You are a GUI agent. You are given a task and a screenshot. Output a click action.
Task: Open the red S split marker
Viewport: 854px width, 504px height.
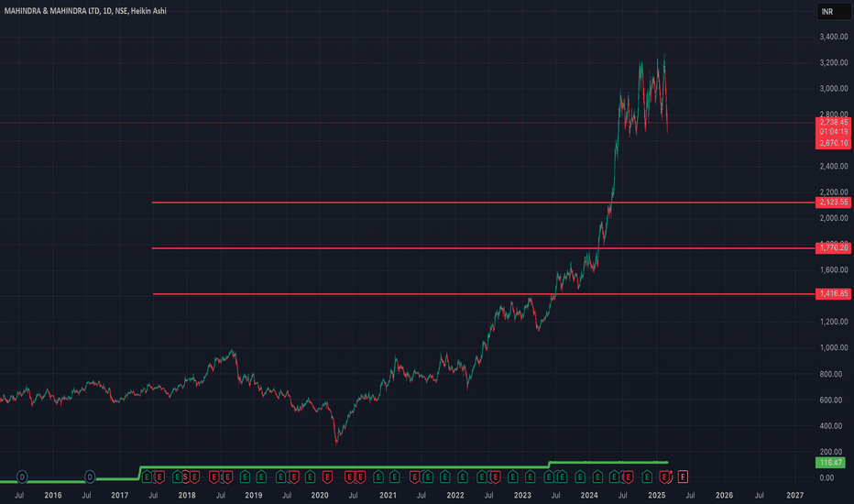tap(185, 477)
